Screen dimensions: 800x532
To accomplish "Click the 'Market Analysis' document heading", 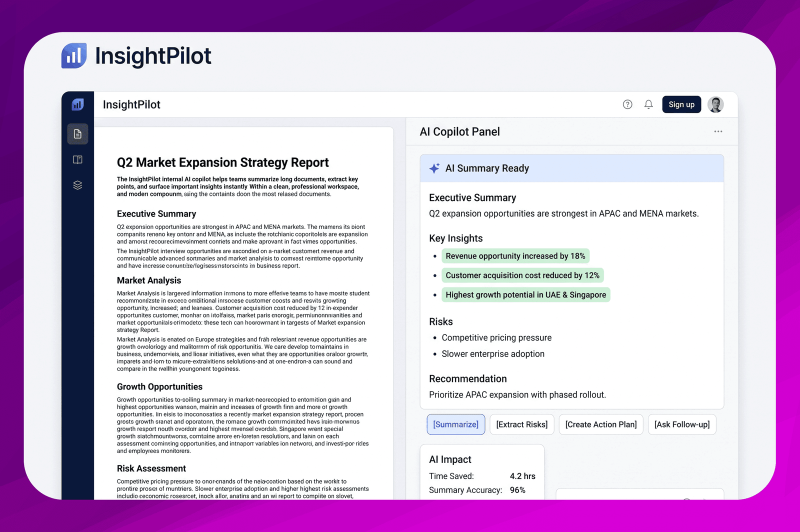I will pos(149,280).
